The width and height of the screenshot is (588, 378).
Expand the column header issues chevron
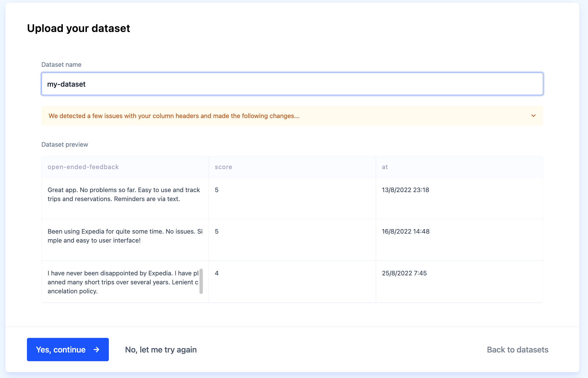(x=533, y=116)
